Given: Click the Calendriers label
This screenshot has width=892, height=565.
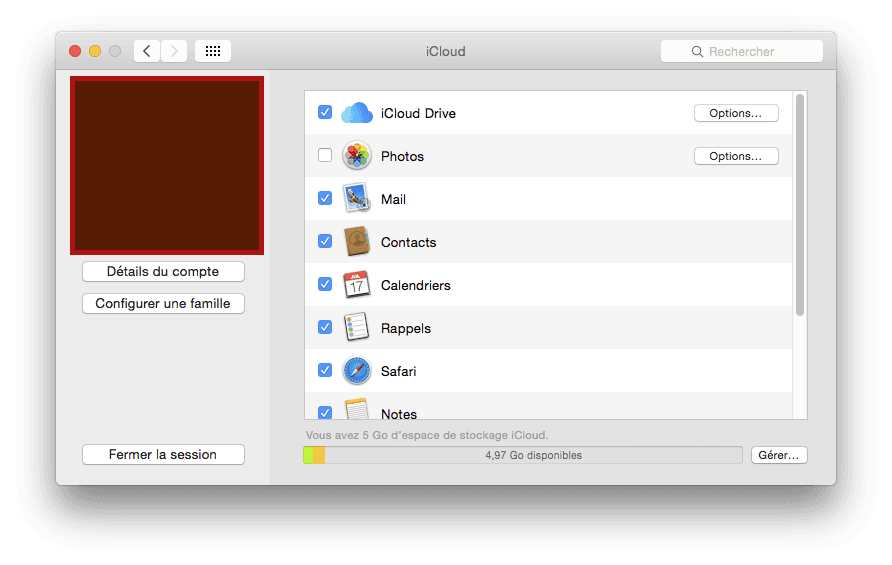Looking at the screenshot, I should (x=415, y=285).
